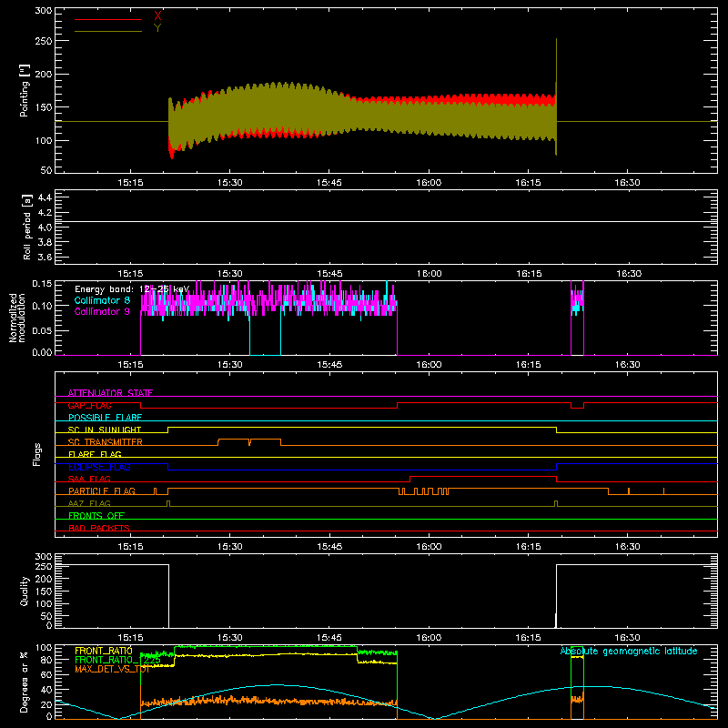Click the Quality axis title

[x=25, y=591]
